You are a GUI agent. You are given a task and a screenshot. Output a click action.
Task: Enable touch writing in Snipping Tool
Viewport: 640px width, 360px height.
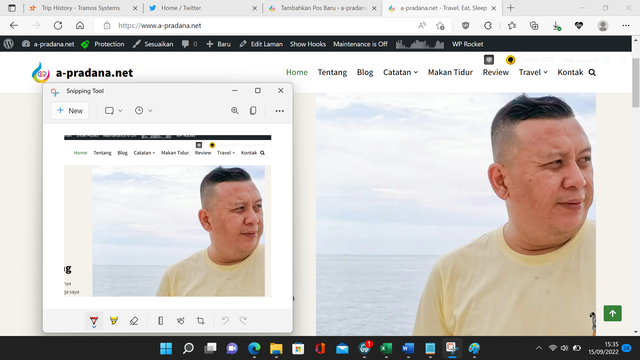(180, 321)
